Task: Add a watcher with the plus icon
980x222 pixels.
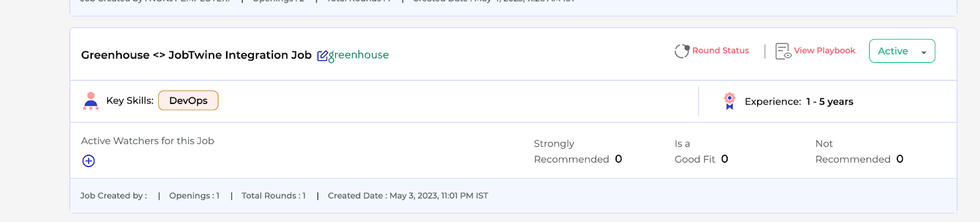Action: click(89, 161)
